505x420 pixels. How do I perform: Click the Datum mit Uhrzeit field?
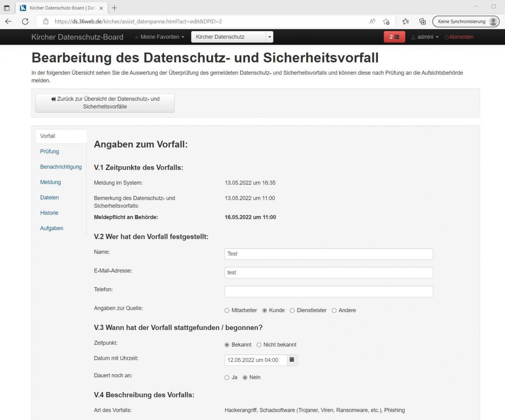[256, 360]
